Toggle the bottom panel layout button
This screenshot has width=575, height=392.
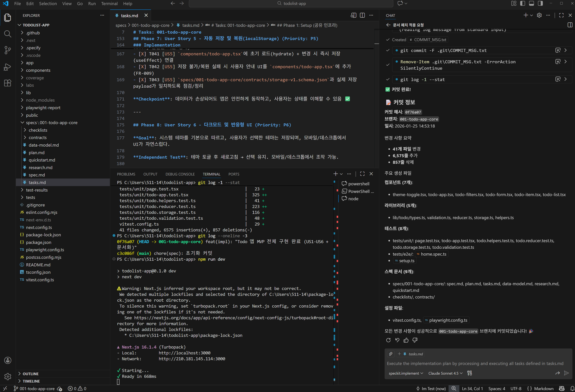click(x=532, y=3)
